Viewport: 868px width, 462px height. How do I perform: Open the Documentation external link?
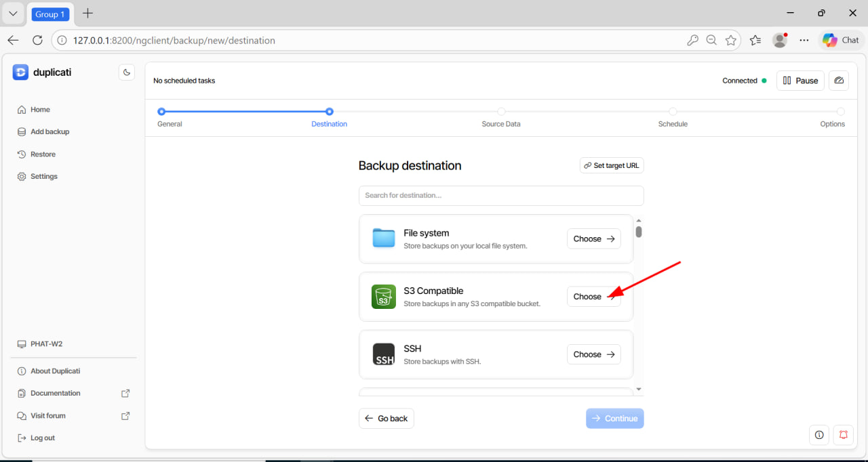point(56,393)
